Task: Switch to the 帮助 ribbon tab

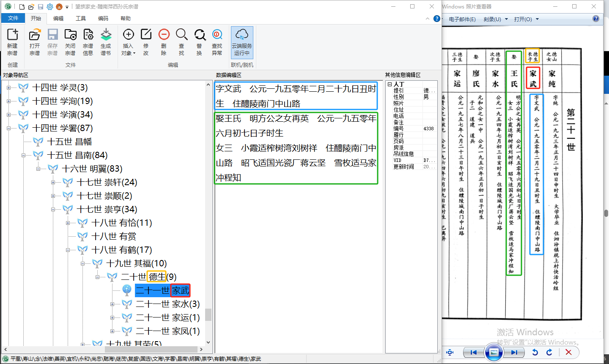Action: click(x=126, y=18)
